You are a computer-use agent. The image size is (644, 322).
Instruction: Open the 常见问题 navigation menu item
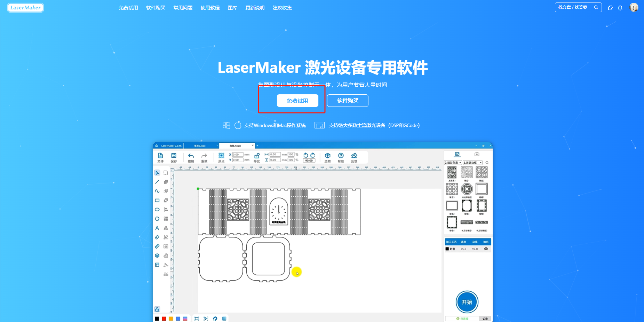[x=183, y=8]
